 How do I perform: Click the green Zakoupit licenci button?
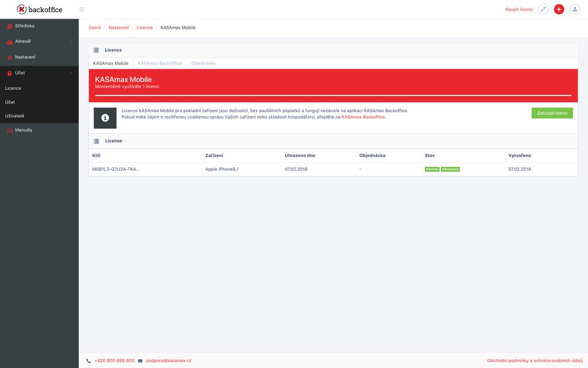point(552,113)
